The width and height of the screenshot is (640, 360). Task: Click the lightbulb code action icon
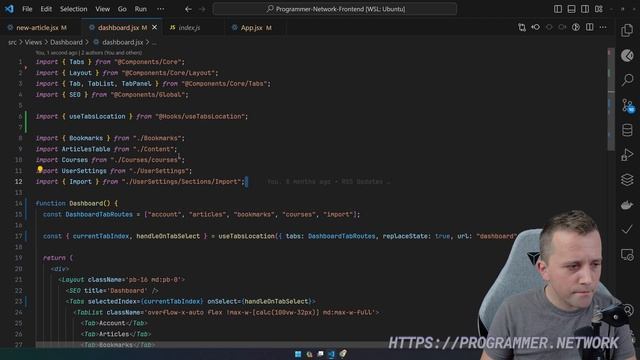click(x=40, y=169)
